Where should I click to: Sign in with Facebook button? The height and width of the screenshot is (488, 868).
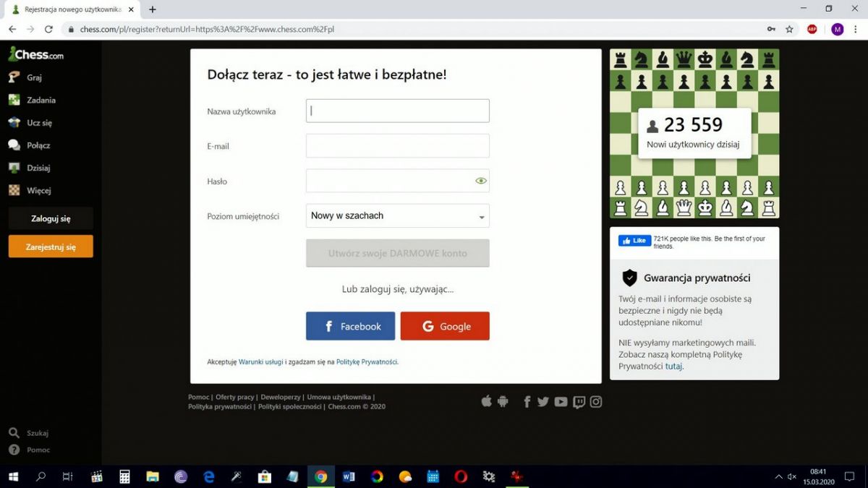coord(351,326)
